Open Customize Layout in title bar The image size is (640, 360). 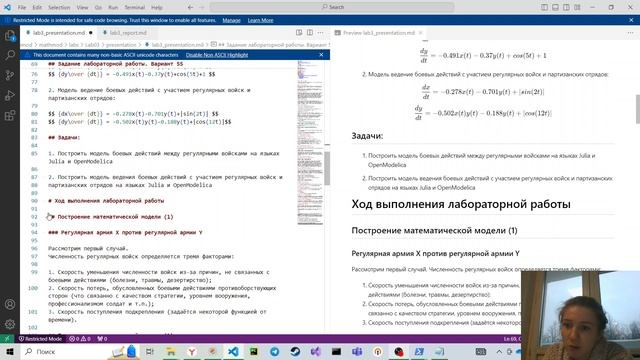click(x=577, y=7)
